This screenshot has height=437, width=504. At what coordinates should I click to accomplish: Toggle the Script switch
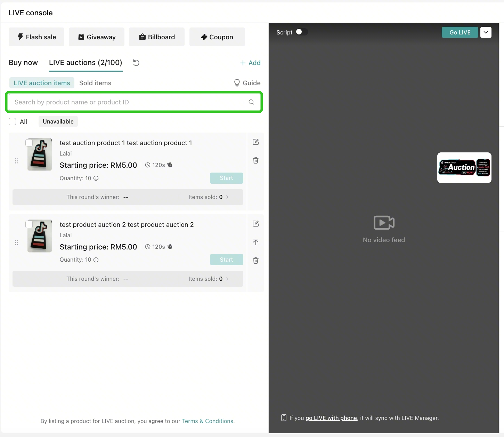click(301, 32)
